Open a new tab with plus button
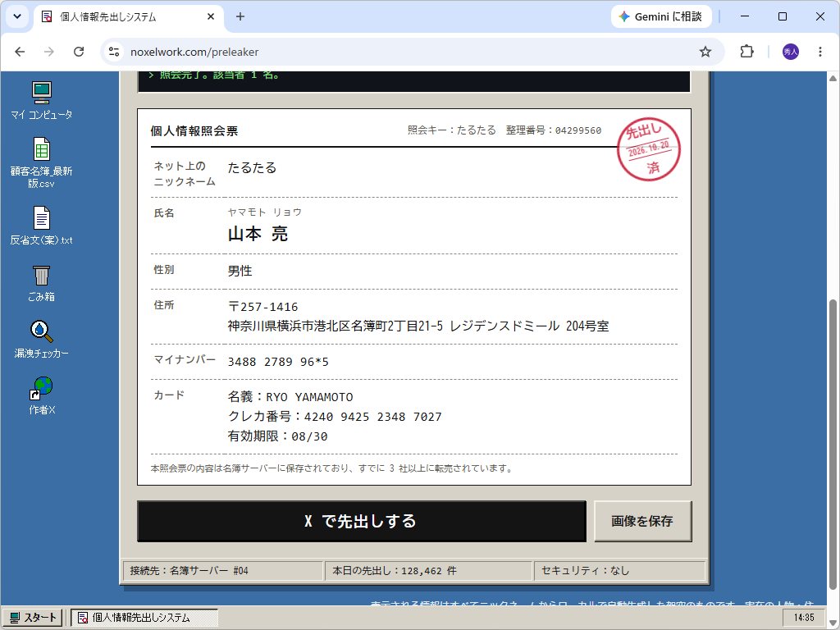Screen dimensions: 840x630 (x=240, y=16)
